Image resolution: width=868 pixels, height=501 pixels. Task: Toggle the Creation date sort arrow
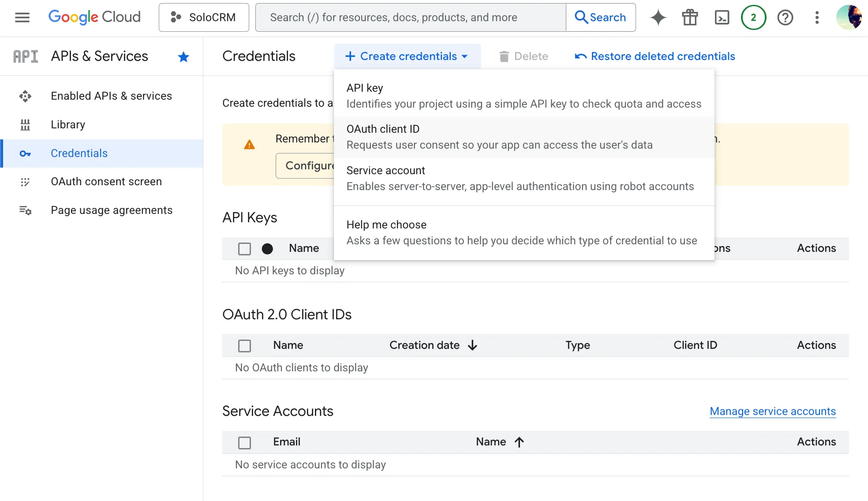[x=472, y=345]
